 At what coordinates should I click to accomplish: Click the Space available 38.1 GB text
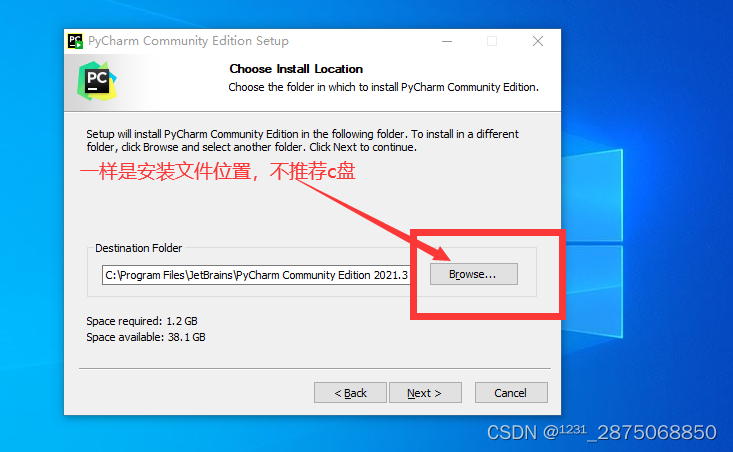pyautogui.click(x=145, y=337)
